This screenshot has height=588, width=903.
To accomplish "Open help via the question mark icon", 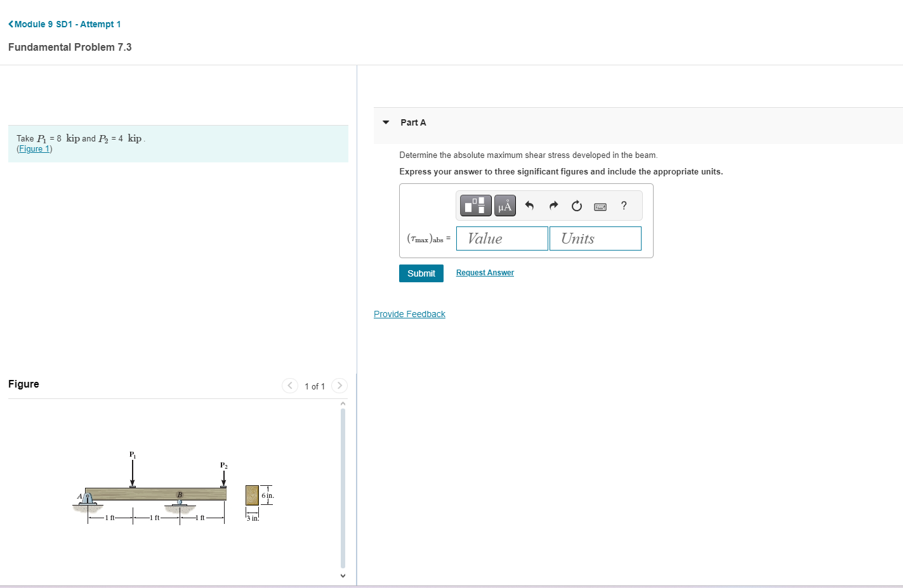I will coord(623,205).
